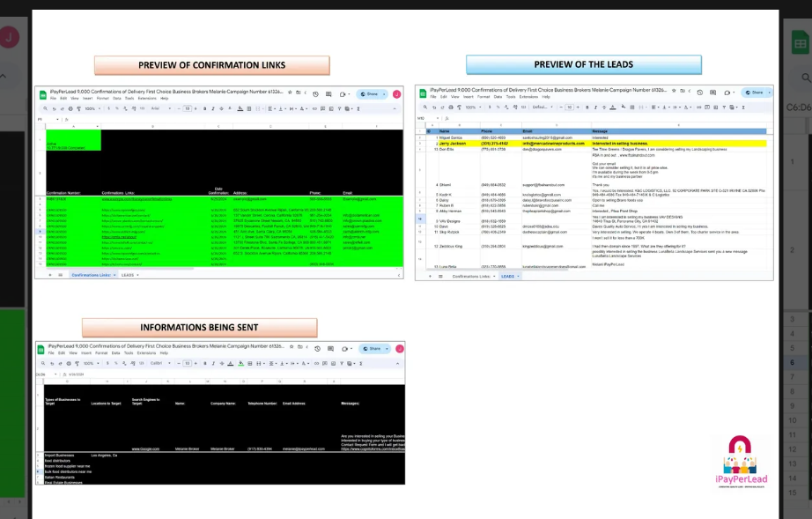
Task: Click 'INFORMATIONS BEING SENT' banner
Action: click(199, 328)
